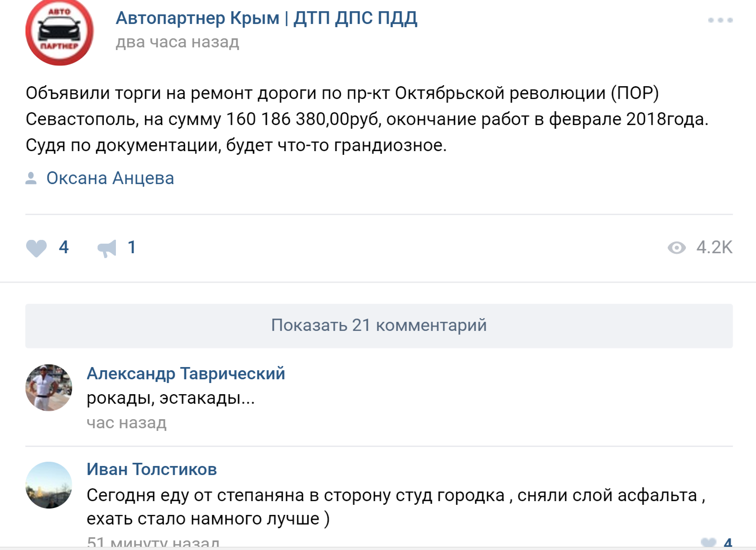The image size is (756, 550).
Task: Open Автопартнер Крым group title link
Action: coord(266,18)
